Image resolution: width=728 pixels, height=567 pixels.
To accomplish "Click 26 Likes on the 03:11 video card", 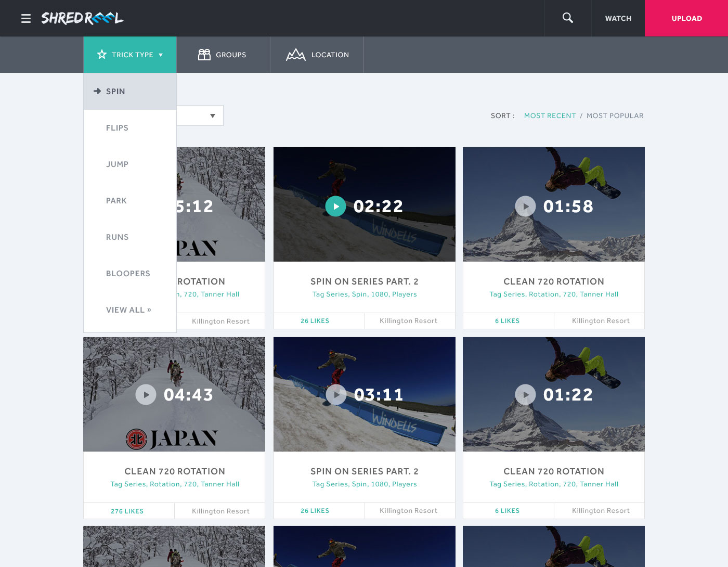I will (315, 511).
